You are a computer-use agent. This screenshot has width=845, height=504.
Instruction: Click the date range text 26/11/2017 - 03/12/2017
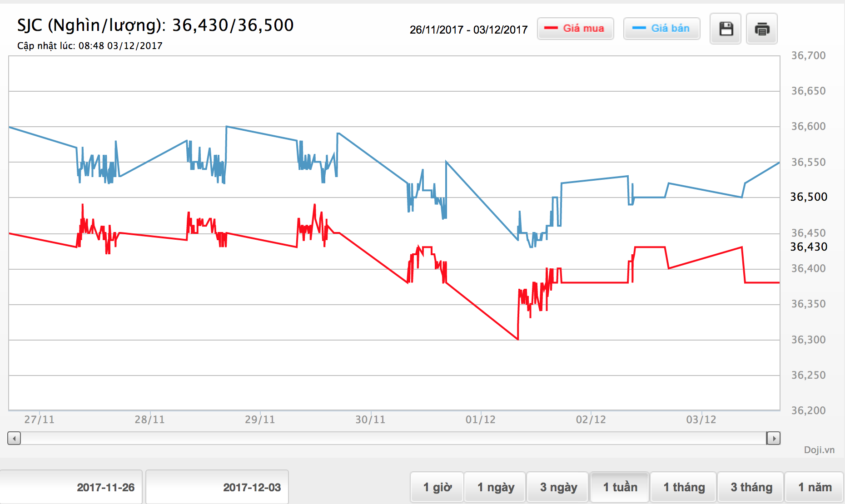click(468, 30)
